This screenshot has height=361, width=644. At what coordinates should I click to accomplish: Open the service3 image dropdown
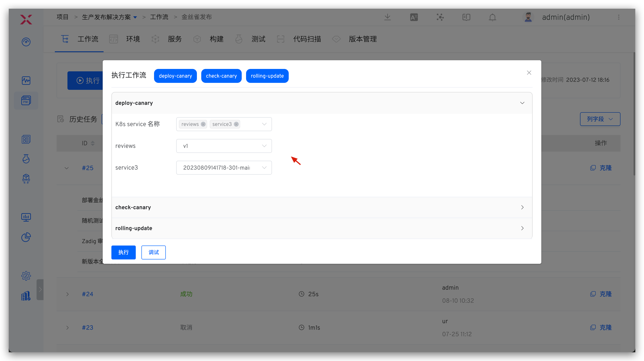click(x=224, y=168)
